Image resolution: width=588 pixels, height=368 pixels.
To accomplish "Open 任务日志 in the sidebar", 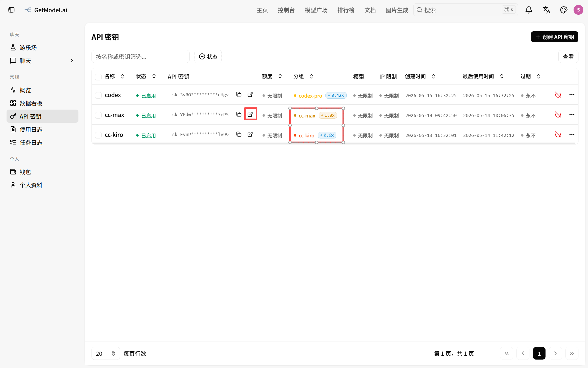I will click(x=42, y=143).
